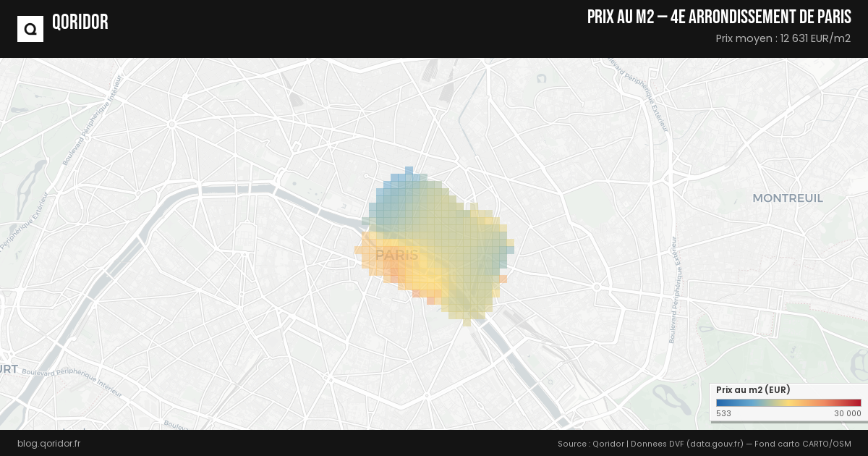Click the source attribution text in the footer
The image size is (868, 456).
704,443
